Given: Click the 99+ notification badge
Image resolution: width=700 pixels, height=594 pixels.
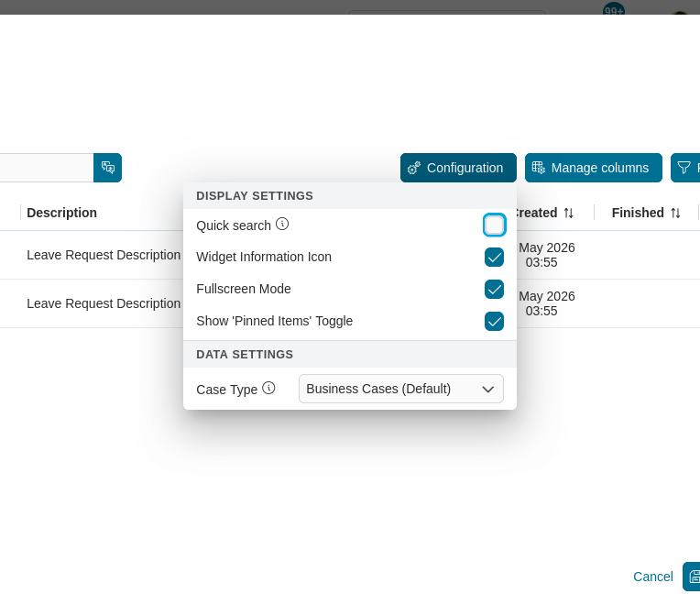Looking at the screenshot, I should point(614,11).
